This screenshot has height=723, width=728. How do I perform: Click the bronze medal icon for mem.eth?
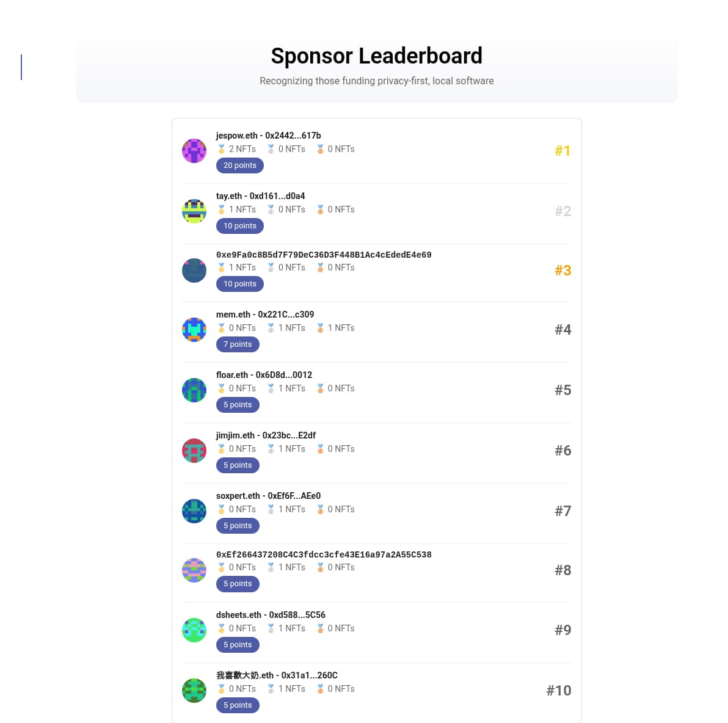320,328
